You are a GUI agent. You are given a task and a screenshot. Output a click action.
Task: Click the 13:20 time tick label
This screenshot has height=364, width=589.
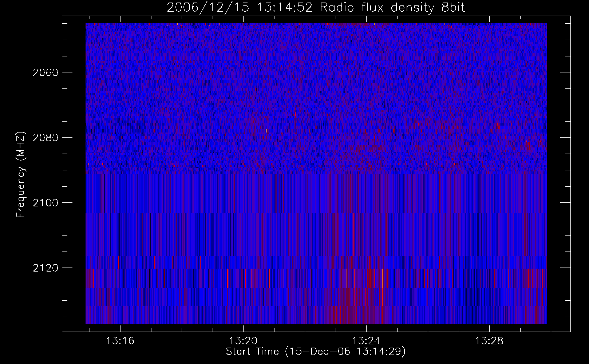tap(243, 341)
